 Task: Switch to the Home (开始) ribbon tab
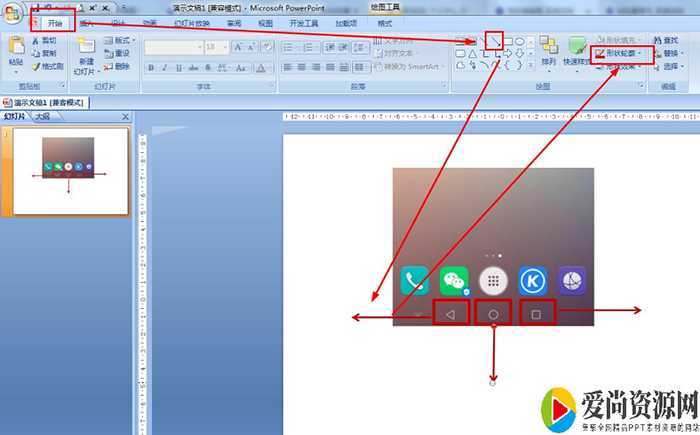click(x=54, y=22)
